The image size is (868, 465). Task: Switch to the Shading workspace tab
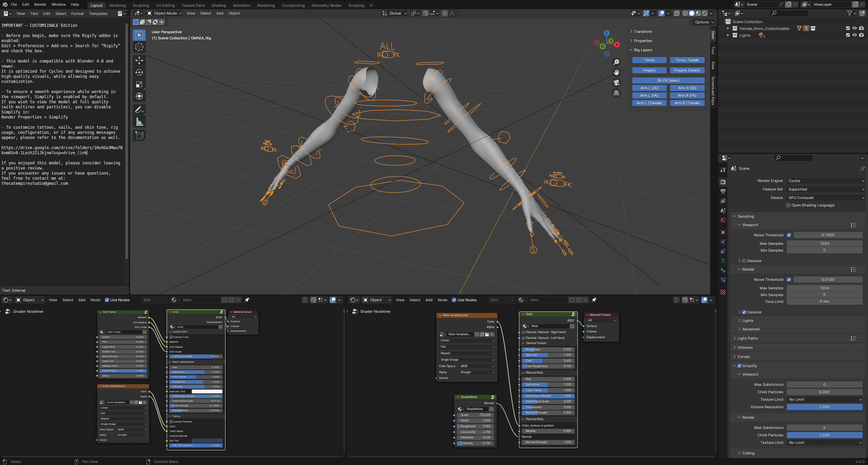coord(218,5)
